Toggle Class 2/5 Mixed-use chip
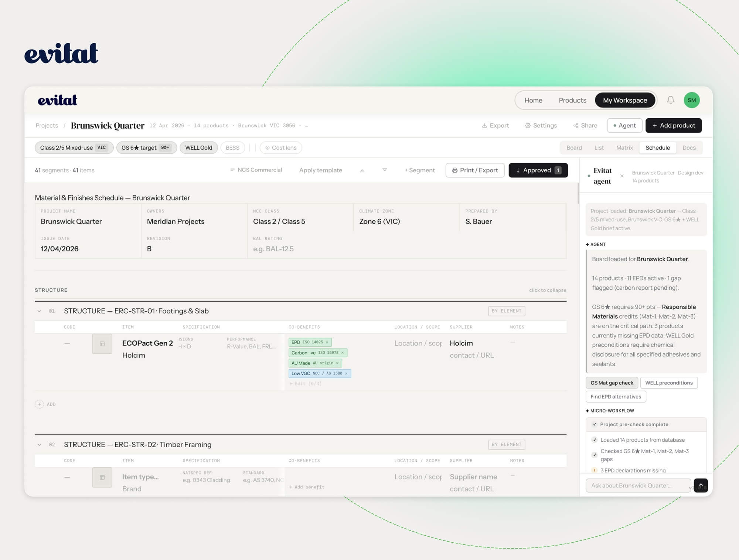 click(74, 147)
